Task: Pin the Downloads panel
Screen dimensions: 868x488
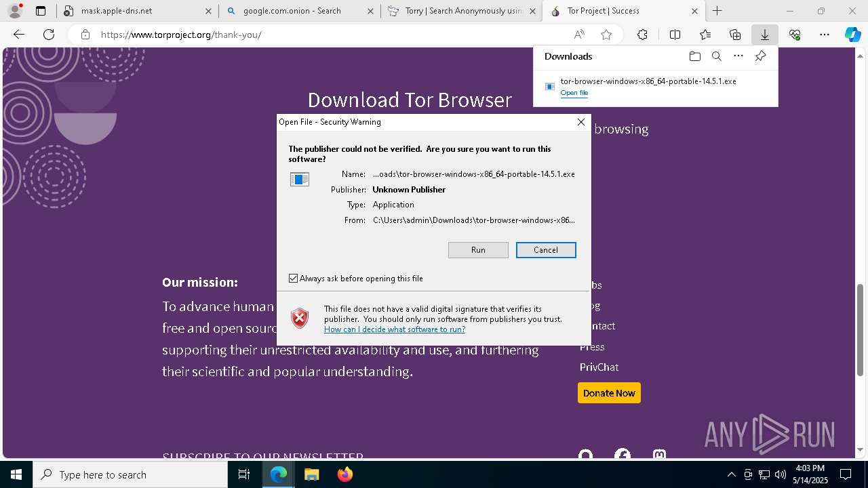Action: 760,56
